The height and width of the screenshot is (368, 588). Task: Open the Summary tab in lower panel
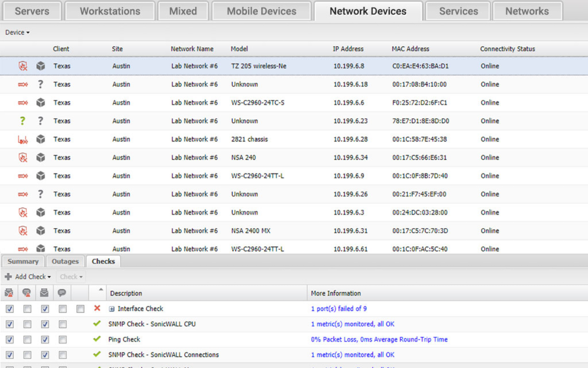[23, 262]
